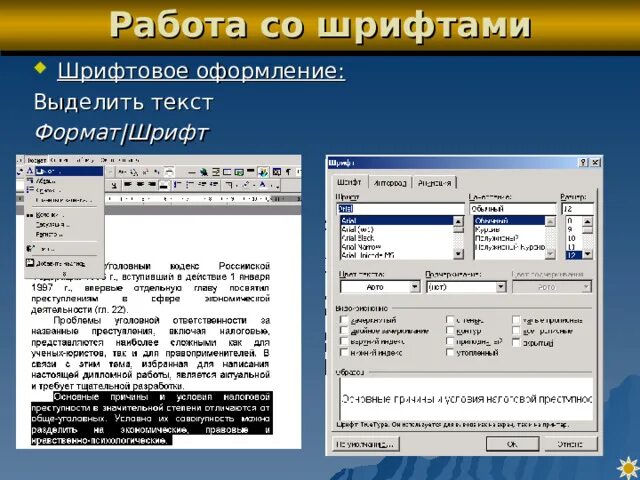The width and height of the screenshot is (640, 480).
Task: Click the font list scroll-down arrow
Action: (458, 253)
